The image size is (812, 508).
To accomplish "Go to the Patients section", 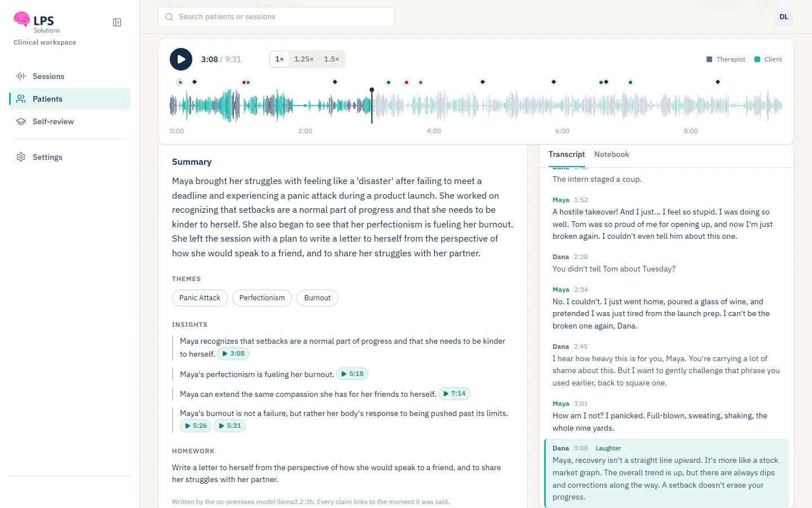I will point(69,99).
